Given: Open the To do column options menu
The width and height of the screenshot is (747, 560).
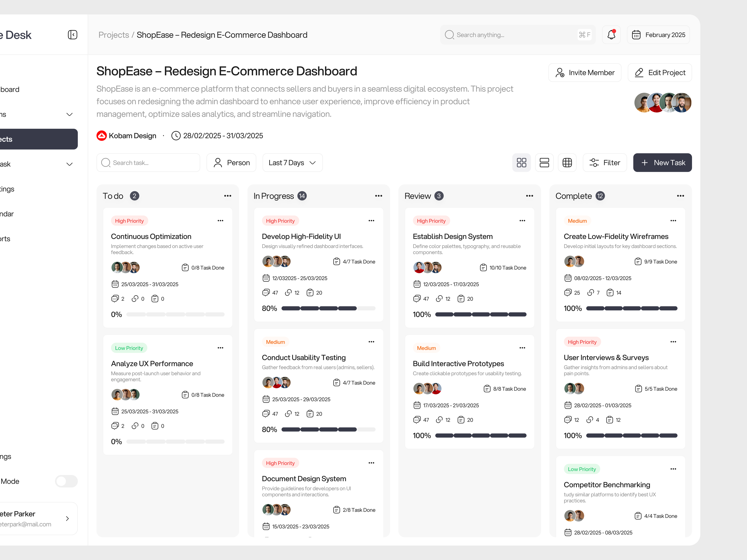Looking at the screenshot, I should (228, 196).
